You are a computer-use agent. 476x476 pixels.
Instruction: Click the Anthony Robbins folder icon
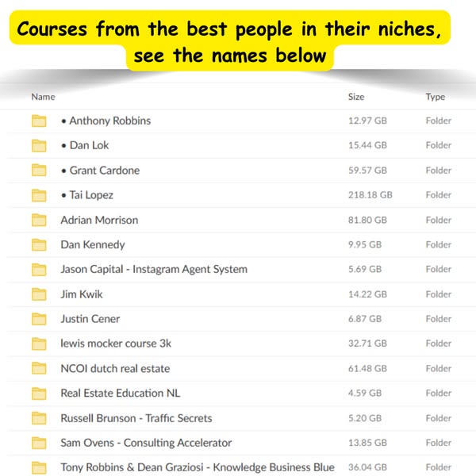click(39, 121)
